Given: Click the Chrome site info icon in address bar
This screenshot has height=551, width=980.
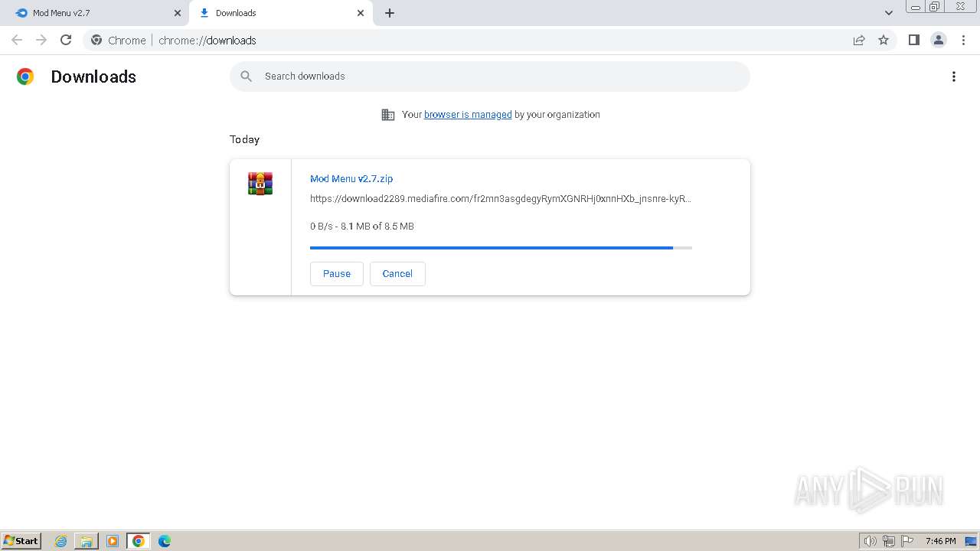Looking at the screenshot, I should (x=96, y=40).
